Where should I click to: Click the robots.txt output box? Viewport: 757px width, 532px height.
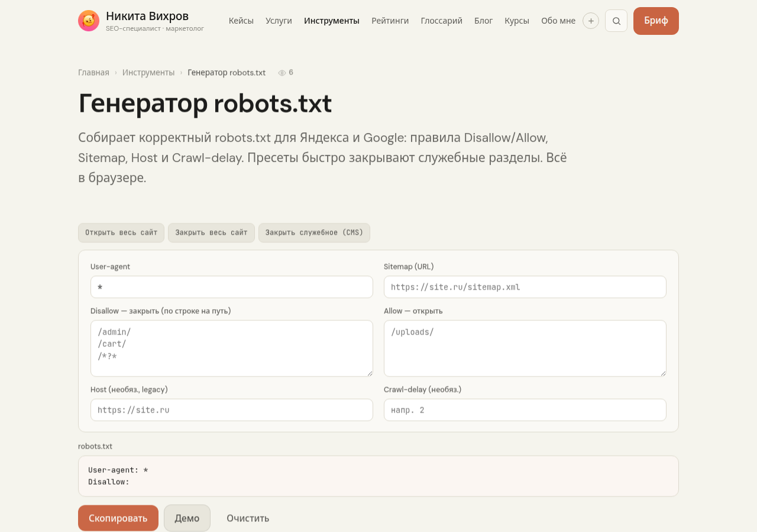[x=378, y=476]
